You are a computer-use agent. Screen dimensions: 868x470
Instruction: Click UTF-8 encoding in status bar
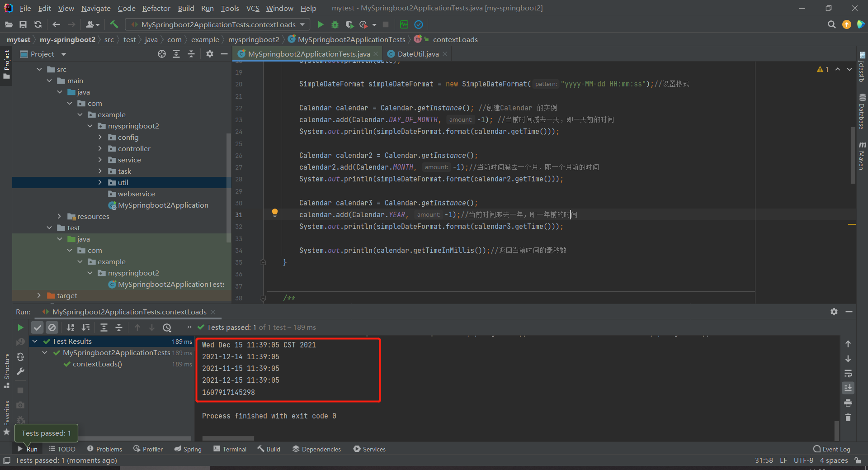803,460
